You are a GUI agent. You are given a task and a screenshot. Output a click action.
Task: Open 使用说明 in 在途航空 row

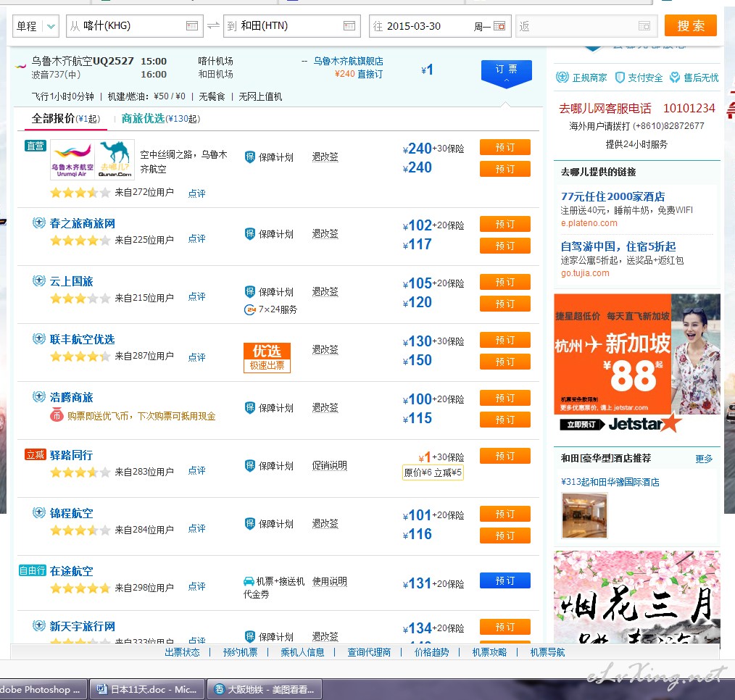(x=330, y=581)
